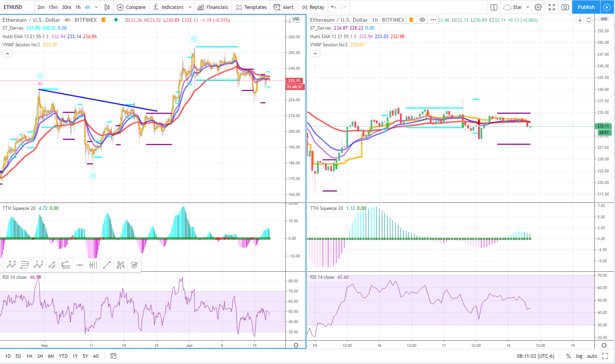Click the green market status dot
This screenshot has width=615, height=364.
pos(116,20)
